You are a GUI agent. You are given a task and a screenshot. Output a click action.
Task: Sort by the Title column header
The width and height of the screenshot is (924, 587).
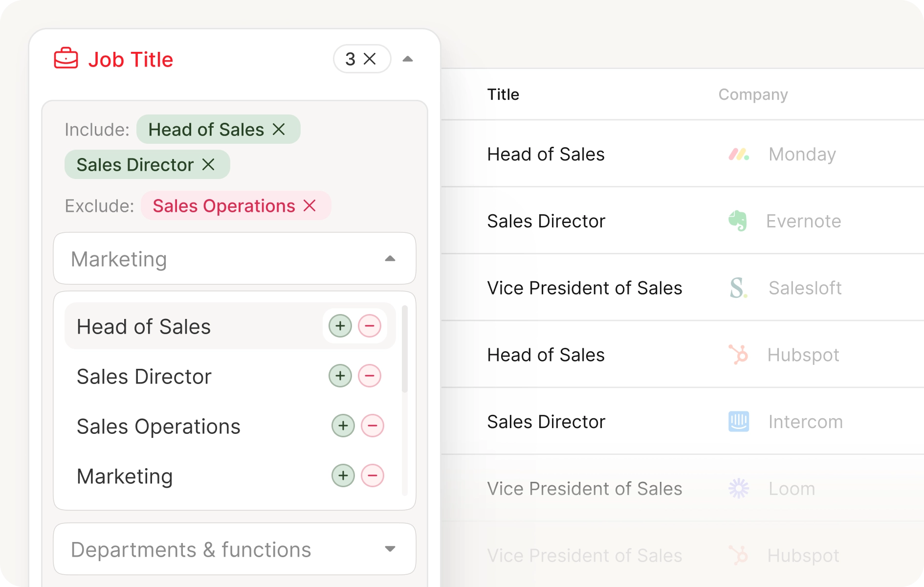point(503,94)
